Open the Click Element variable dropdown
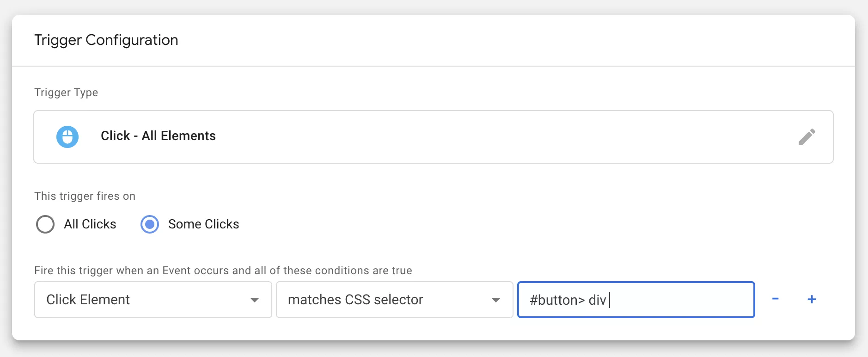This screenshot has height=357, width=868. click(153, 300)
